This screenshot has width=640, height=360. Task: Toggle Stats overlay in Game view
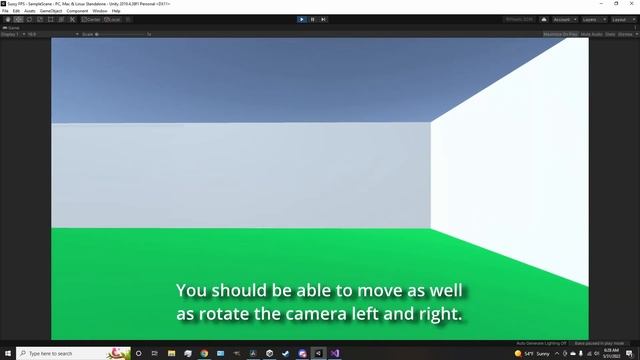[610, 34]
